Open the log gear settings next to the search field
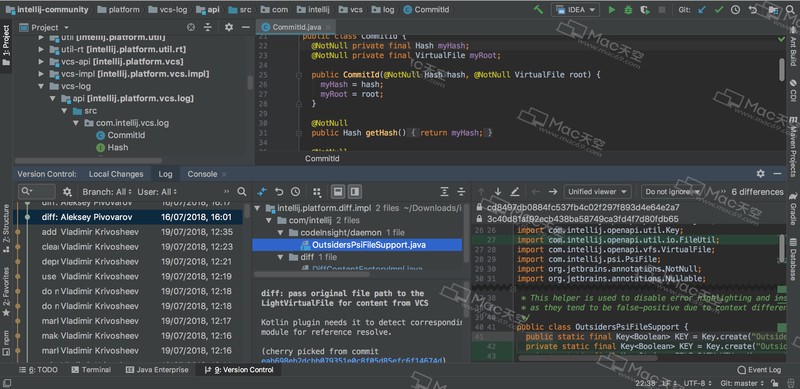This screenshot has height=389, width=800. (x=67, y=192)
